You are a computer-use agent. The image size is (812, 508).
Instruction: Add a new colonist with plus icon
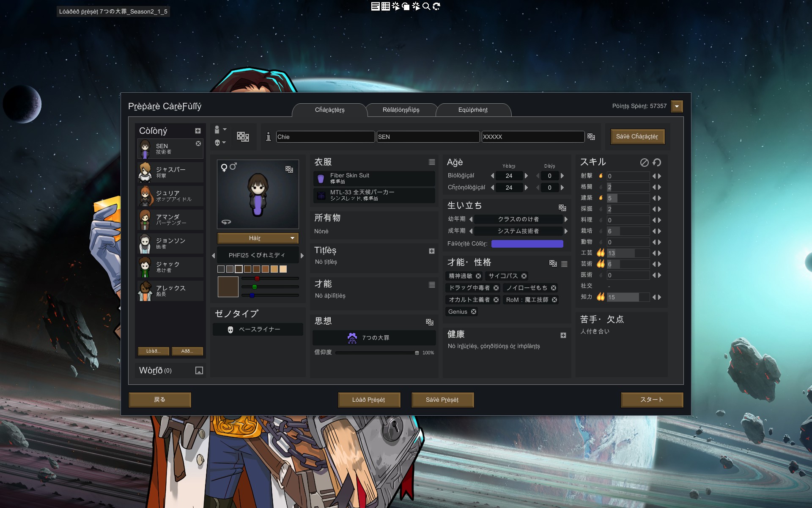click(x=198, y=131)
